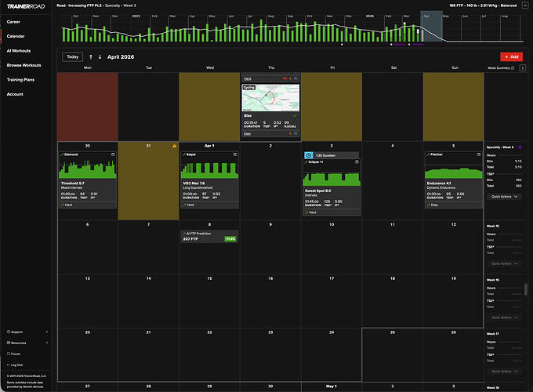Click the Threshold 5.7 workout title

[x=72, y=183]
